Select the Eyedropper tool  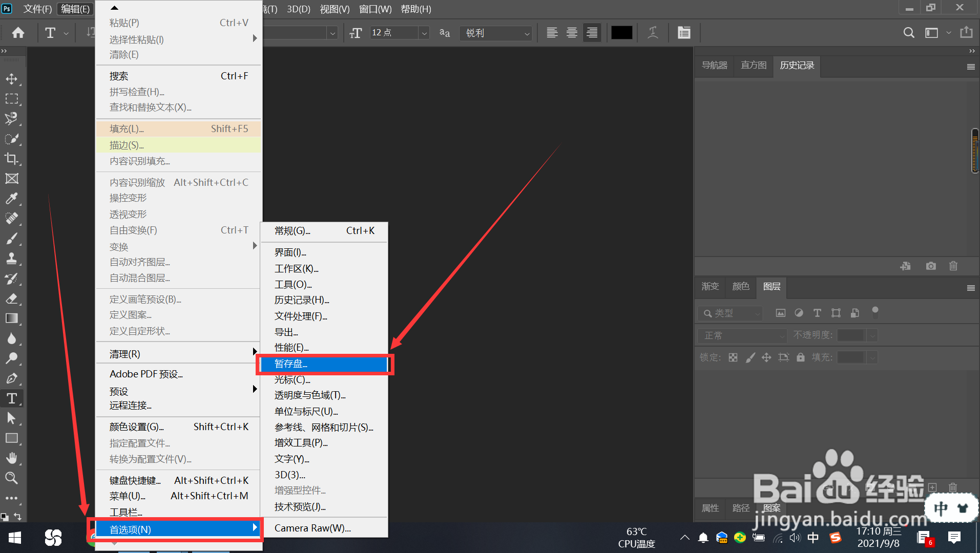coord(12,199)
